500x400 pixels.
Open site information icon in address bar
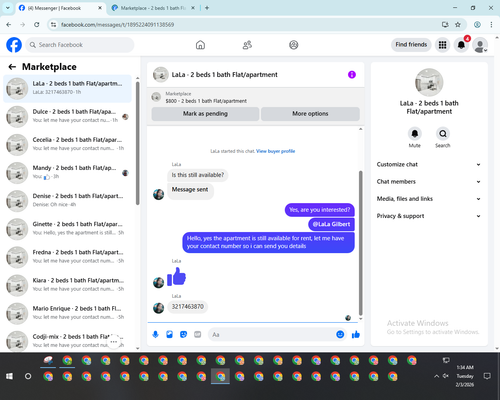[53, 25]
